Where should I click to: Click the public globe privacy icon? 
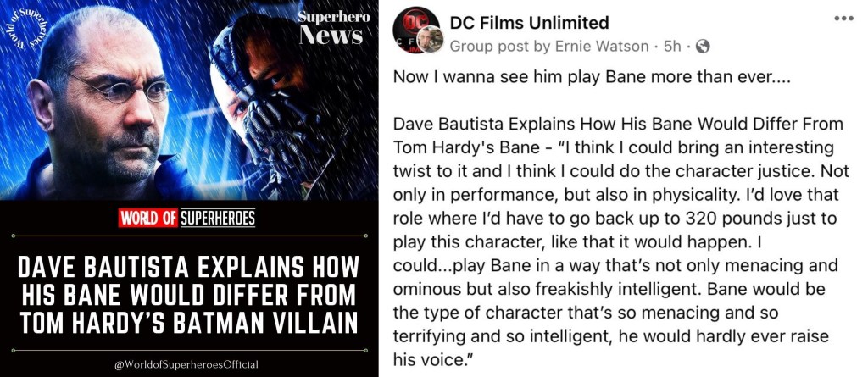tap(701, 47)
